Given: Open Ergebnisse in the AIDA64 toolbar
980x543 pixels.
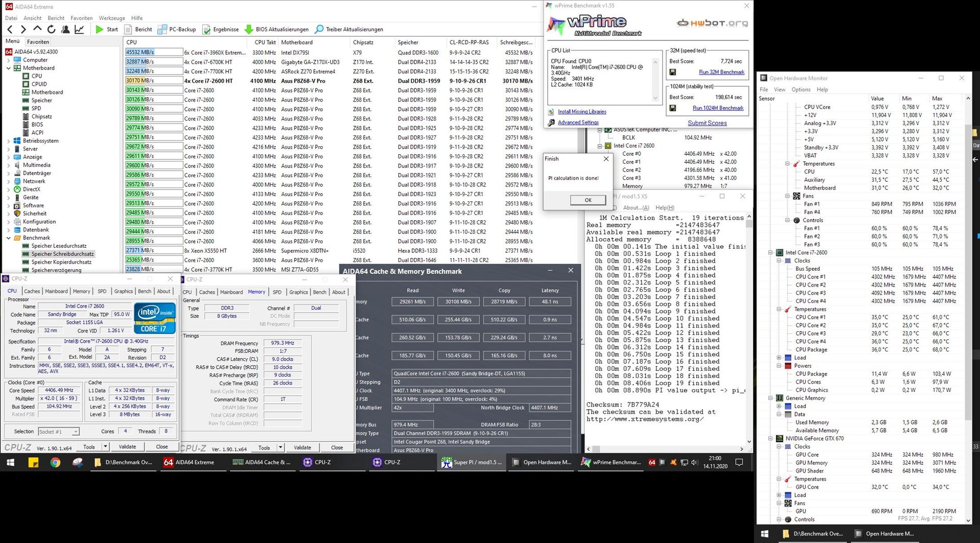Looking at the screenshot, I should pos(220,30).
